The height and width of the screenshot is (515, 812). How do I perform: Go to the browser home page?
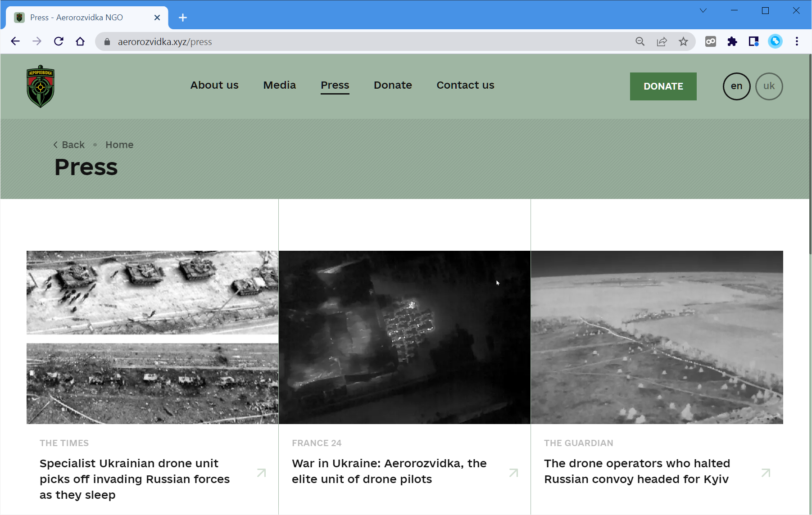[80, 41]
